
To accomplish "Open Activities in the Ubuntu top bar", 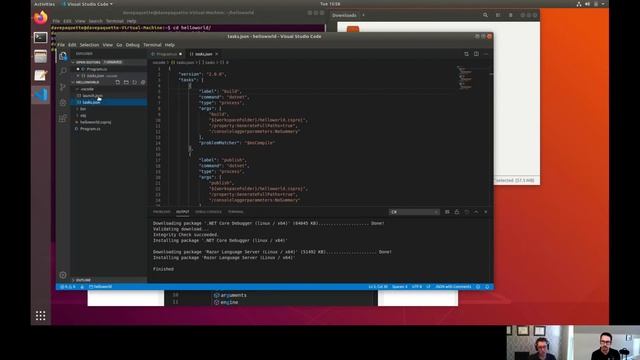I will tap(44, 4).
